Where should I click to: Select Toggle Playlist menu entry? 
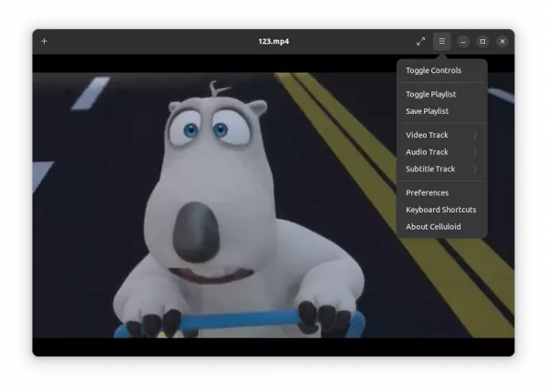pos(442,94)
